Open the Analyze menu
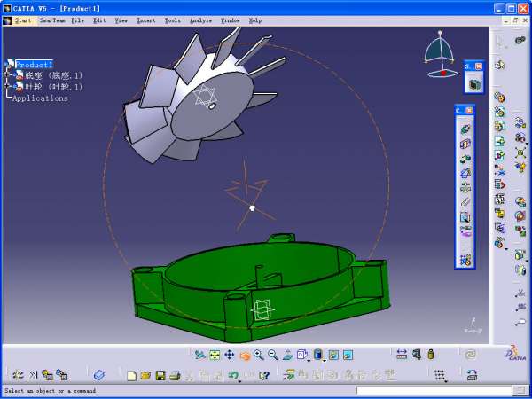 click(x=200, y=20)
